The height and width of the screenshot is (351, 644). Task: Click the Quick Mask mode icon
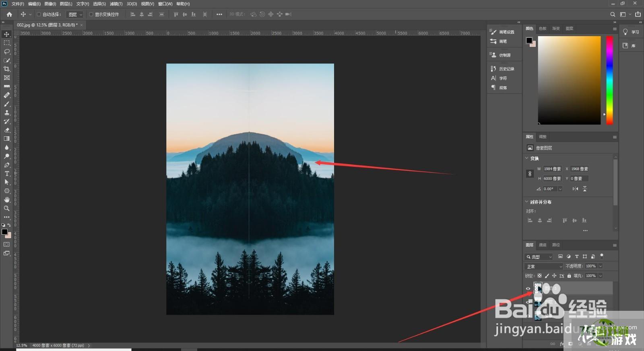[7, 244]
